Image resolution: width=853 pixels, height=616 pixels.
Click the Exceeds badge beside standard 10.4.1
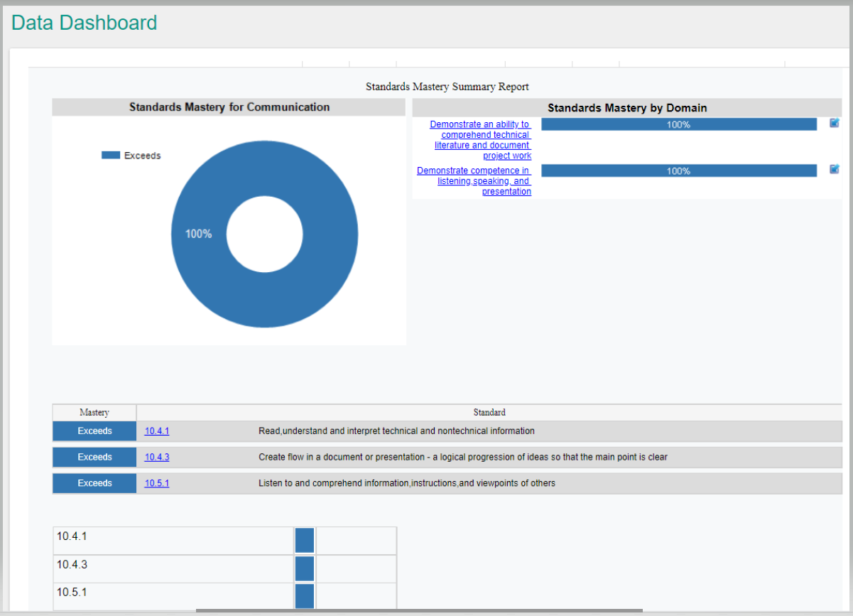(x=94, y=431)
